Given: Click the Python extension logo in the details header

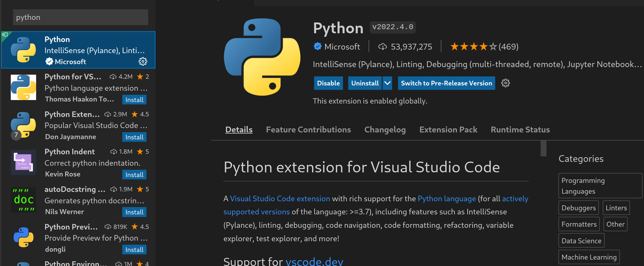Looking at the screenshot, I should tap(262, 57).
